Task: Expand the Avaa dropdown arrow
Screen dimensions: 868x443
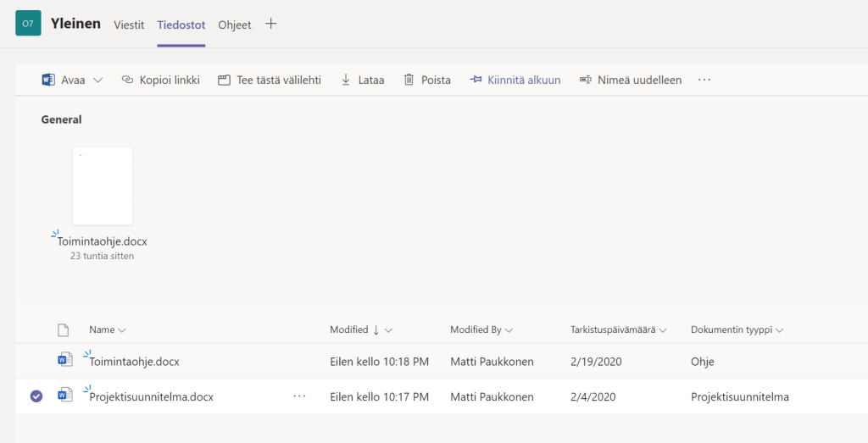Action: 97,80
